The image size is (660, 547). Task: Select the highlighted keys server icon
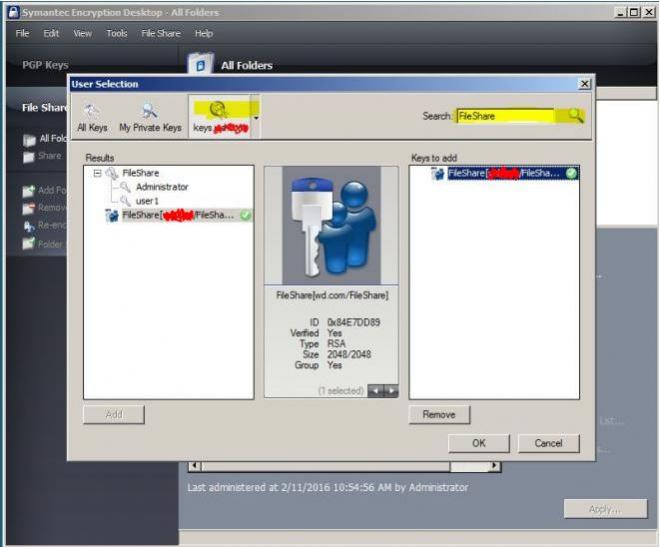219,110
